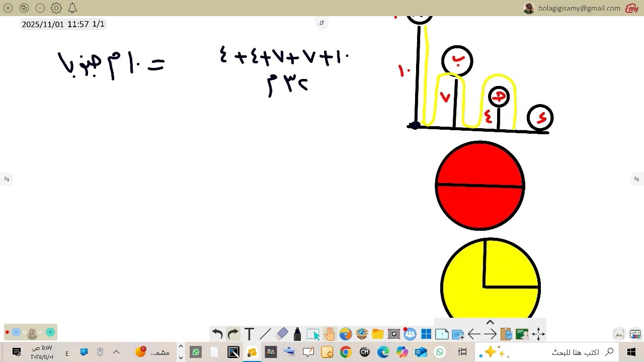This screenshot has width=644, height=362.
Task: Open the toolbox resources icon
Action: click(x=361, y=334)
